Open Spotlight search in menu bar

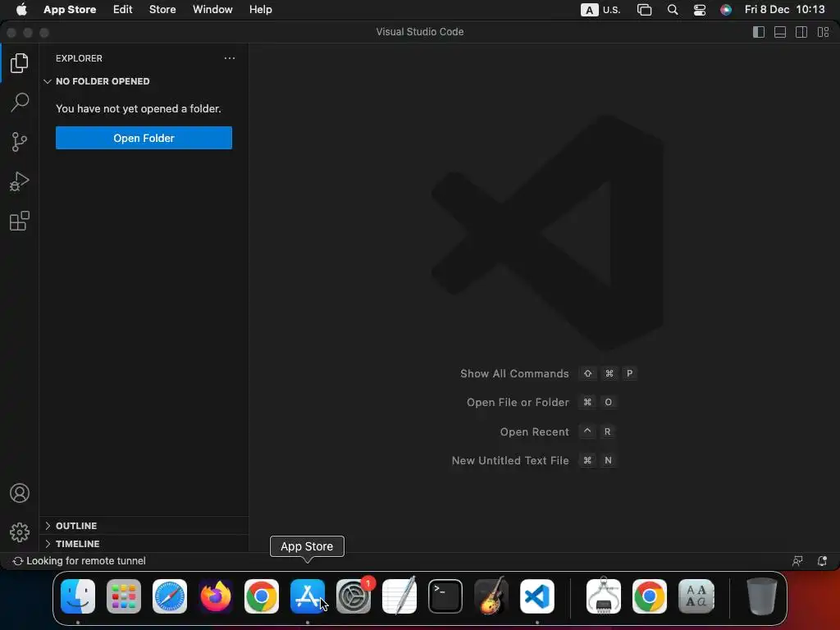(673, 10)
